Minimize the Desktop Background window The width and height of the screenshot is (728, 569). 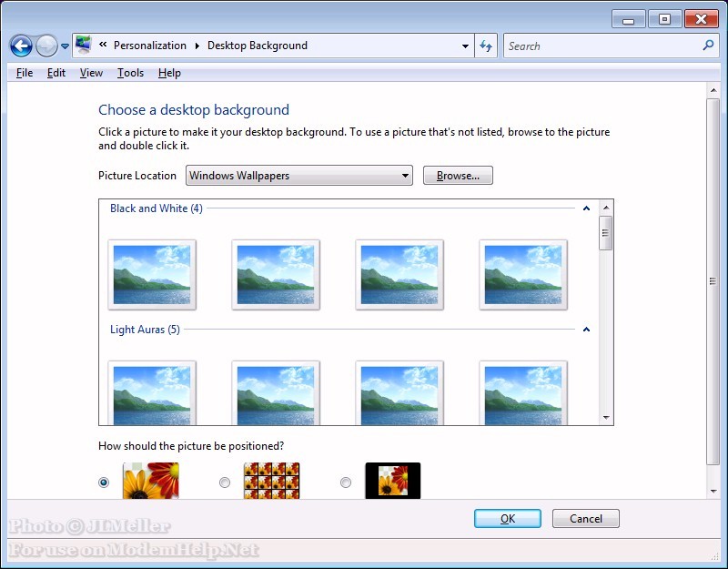(x=629, y=19)
